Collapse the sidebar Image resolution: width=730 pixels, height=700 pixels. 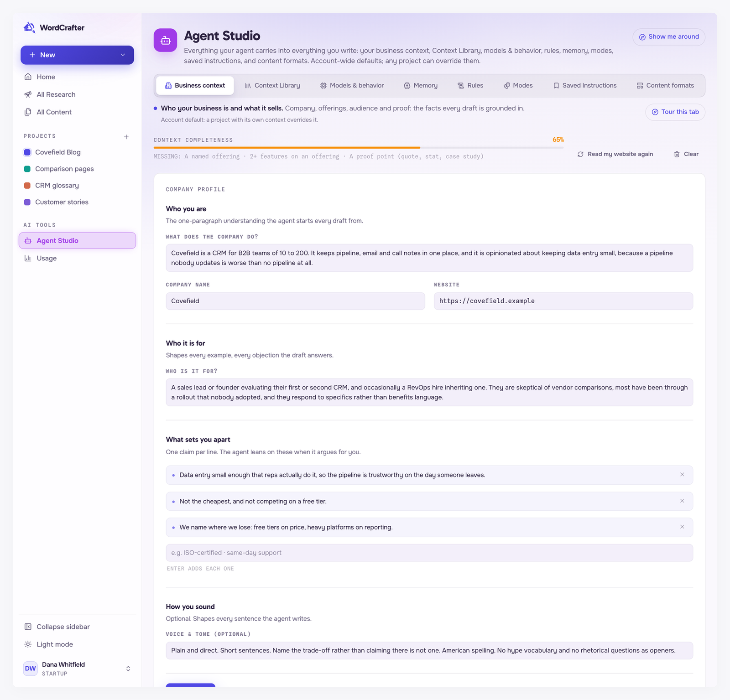(78, 627)
